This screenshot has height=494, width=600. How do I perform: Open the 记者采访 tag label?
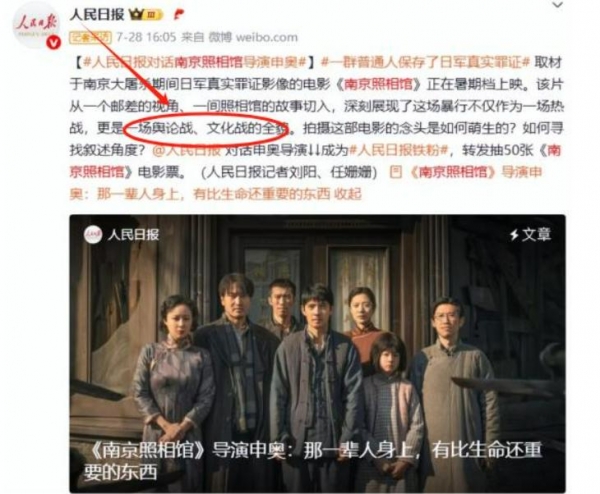91,37
